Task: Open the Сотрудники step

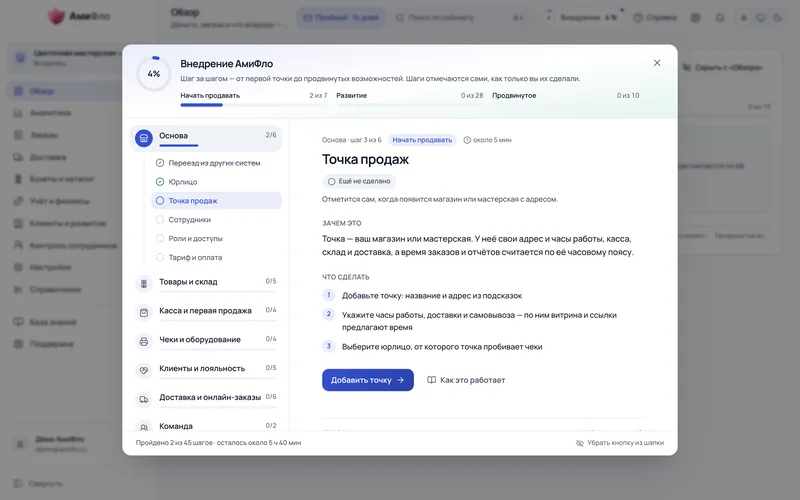Action: (216, 219)
